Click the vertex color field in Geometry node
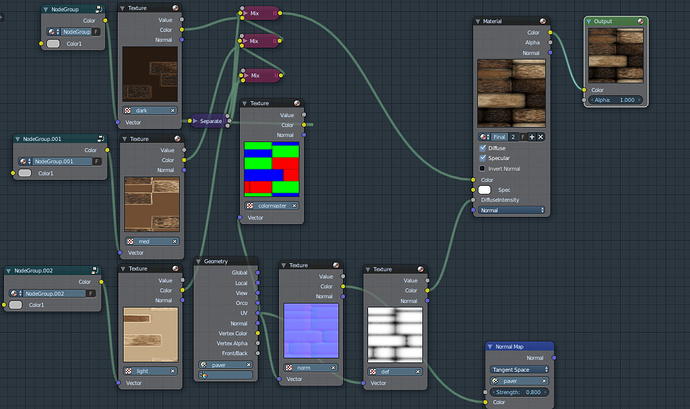 225,375
